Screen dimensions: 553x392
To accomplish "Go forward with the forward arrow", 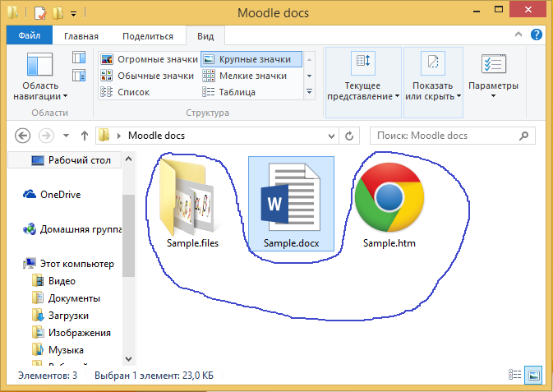I will 46,136.
